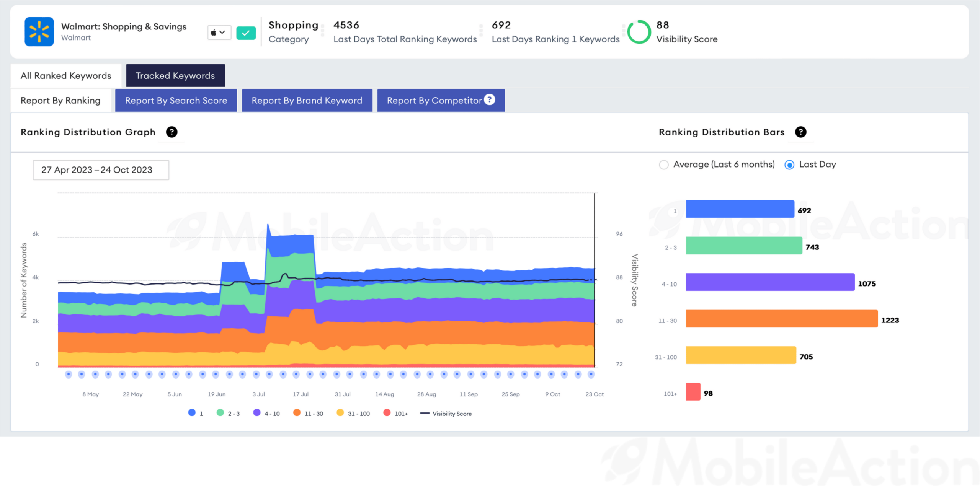The width and height of the screenshot is (980, 487).
Task: Toggle rank 2 - 3 series in legend
Action: point(228,413)
